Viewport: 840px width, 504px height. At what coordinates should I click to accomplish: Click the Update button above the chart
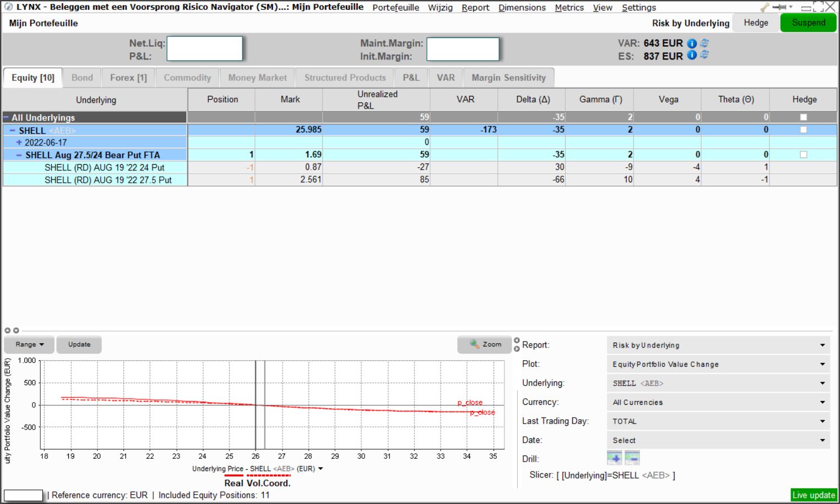pos(79,344)
